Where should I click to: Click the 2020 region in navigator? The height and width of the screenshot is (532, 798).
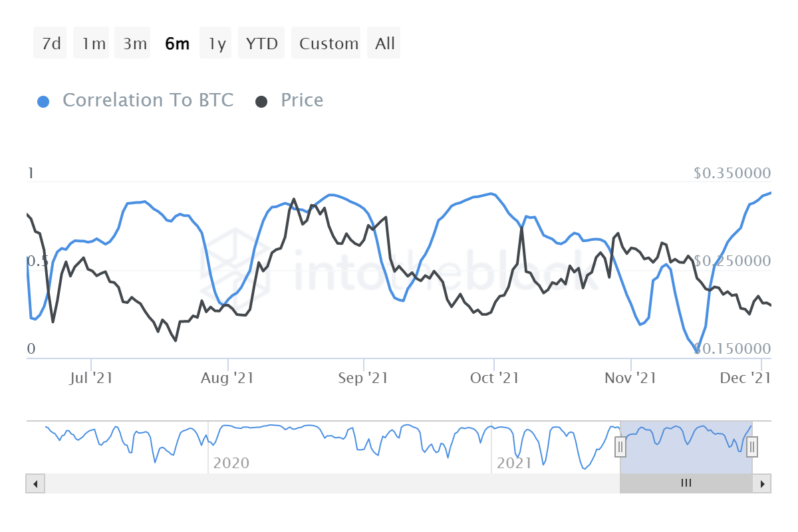coord(231,463)
